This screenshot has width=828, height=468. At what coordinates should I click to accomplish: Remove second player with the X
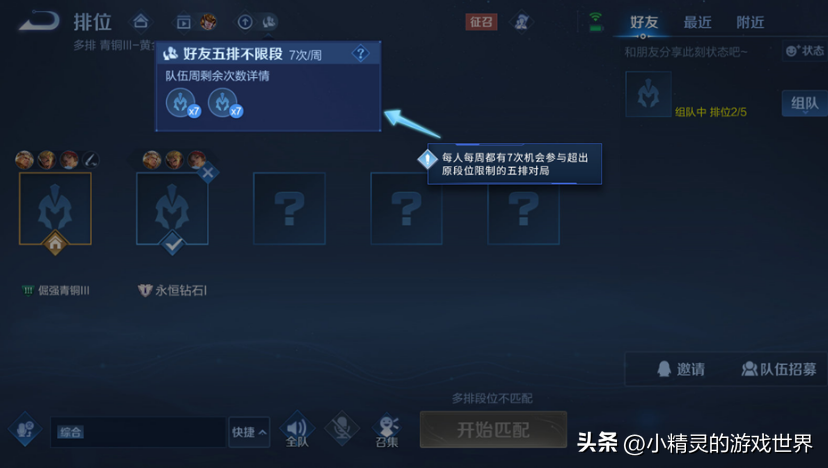click(208, 173)
